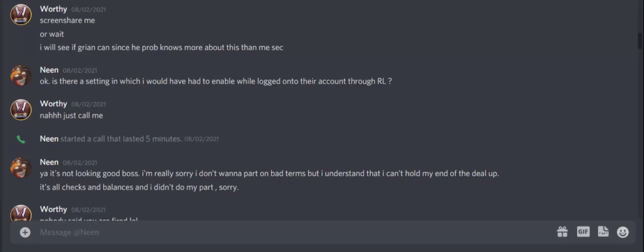Open the GIF picker
This screenshot has width=644, height=252.
(583, 232)
